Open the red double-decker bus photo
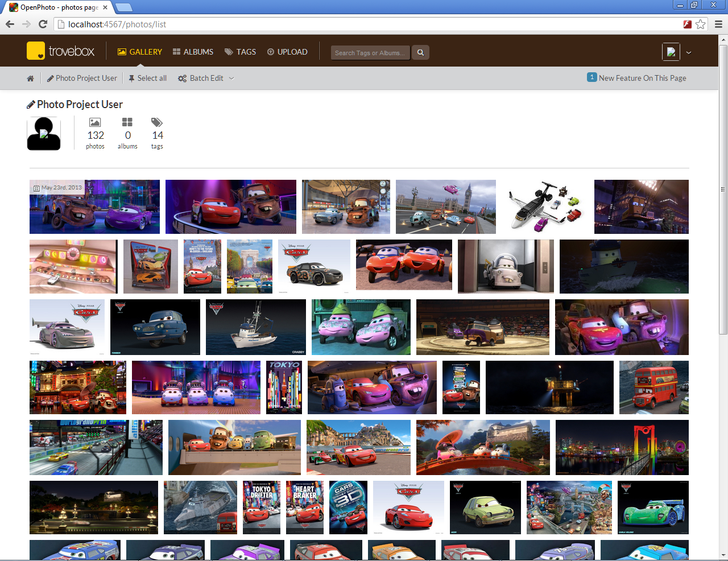Image resolution: width=728 pixels, height=561 pixels. click(654, 387)
